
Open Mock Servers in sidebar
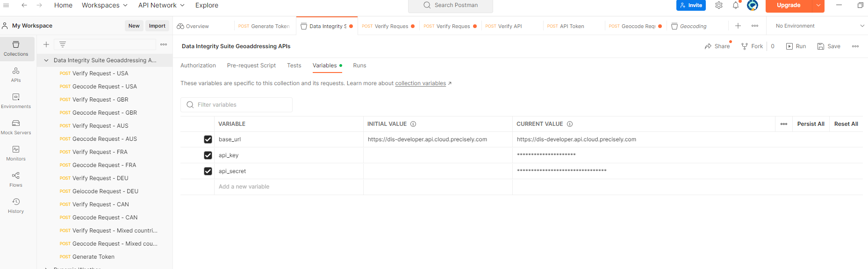[x=16, y=127]
